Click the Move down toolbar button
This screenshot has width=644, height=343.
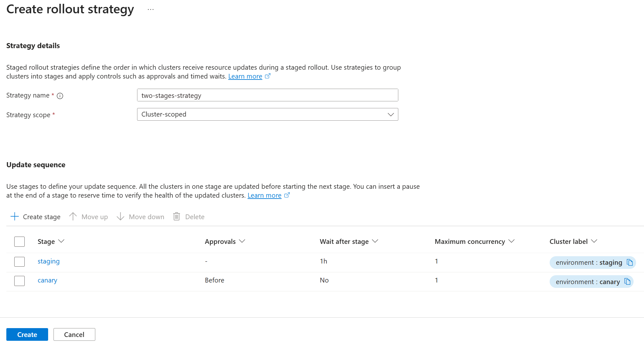tap(140, 217)
